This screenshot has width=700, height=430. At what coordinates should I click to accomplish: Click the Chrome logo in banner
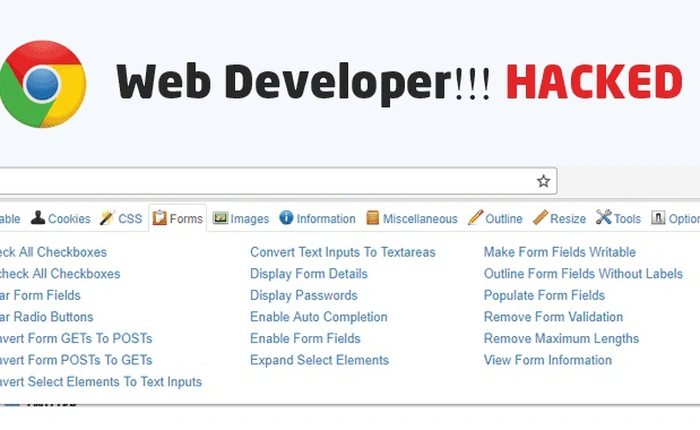click(x=43, y=84)
